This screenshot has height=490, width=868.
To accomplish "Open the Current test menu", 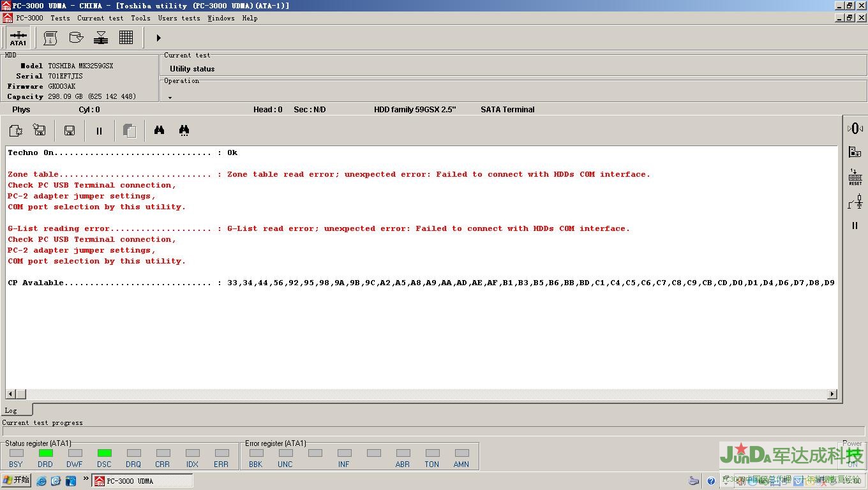I will [x=100, y=18].
